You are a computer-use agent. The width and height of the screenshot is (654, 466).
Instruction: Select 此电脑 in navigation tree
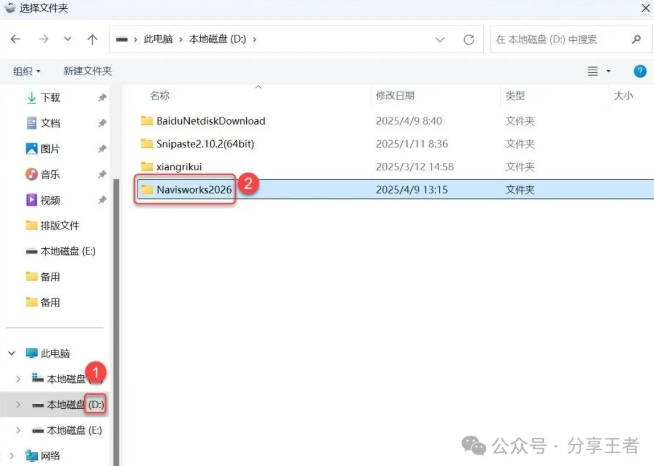[55, 353]
